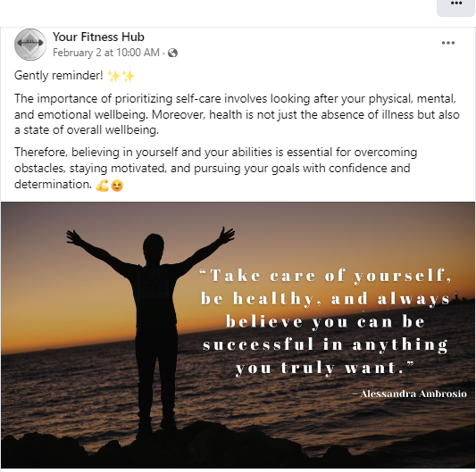
Task: Click the gray three-dot button at top corner
Action: click(x=456, y=6)
